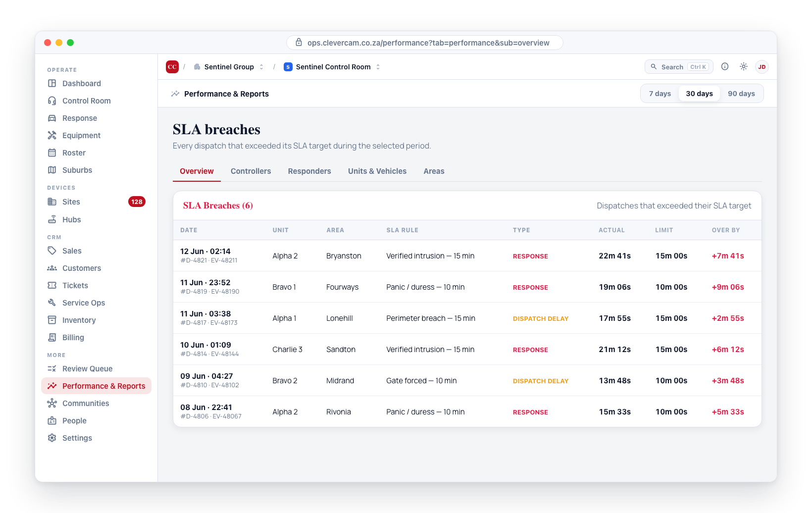The image size is (812, 513).
Task: Select the Response vehicle icon
Action: (52, 118)
